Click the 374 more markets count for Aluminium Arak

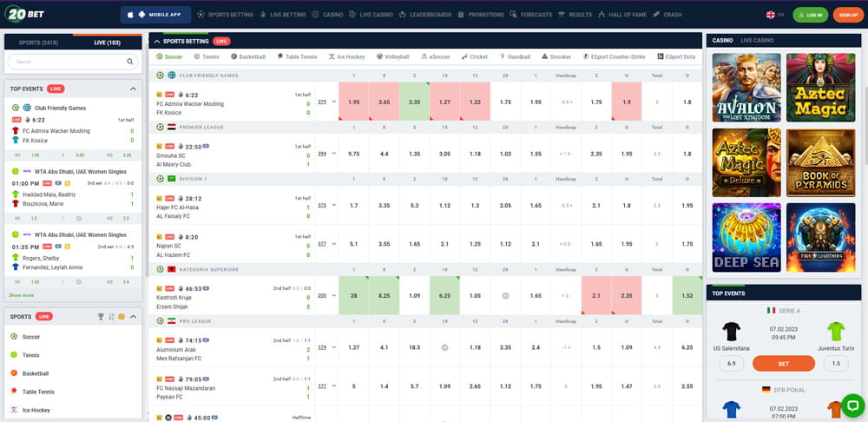(x=322, y=348)
